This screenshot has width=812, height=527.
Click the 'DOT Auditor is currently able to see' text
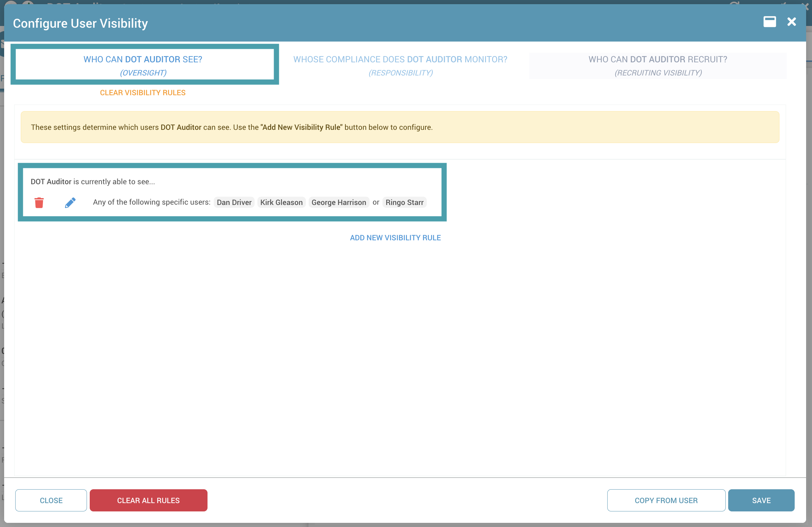point(92,182)
